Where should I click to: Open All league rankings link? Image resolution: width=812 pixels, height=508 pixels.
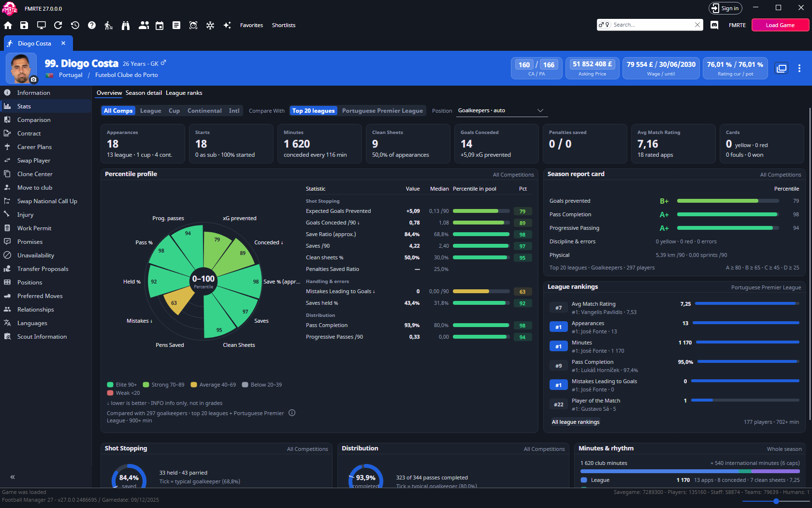click(576, 422)
